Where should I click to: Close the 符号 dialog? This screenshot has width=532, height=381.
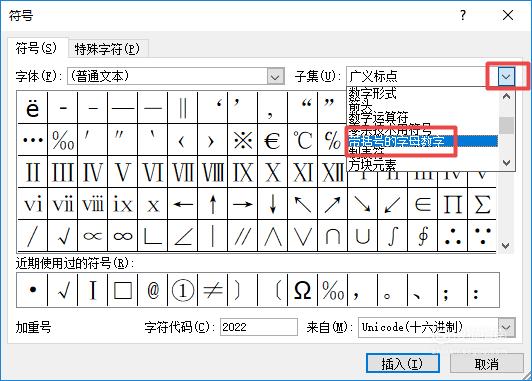(x=508, y=15)
